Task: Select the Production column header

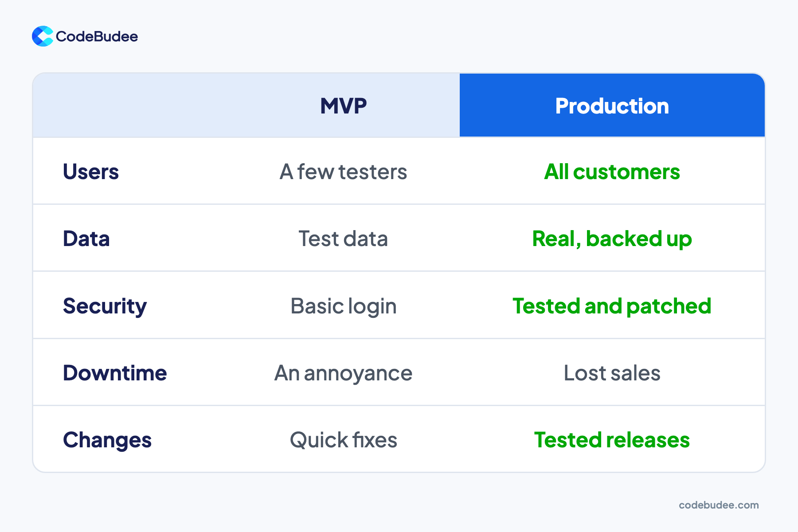Action: pyautogui.click(x=612, y=106)
